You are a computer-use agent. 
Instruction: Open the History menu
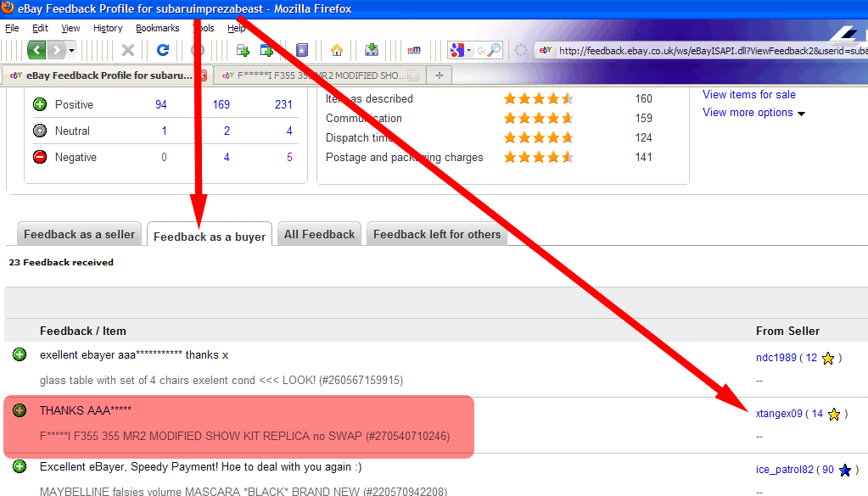click(x=108, y=28)
